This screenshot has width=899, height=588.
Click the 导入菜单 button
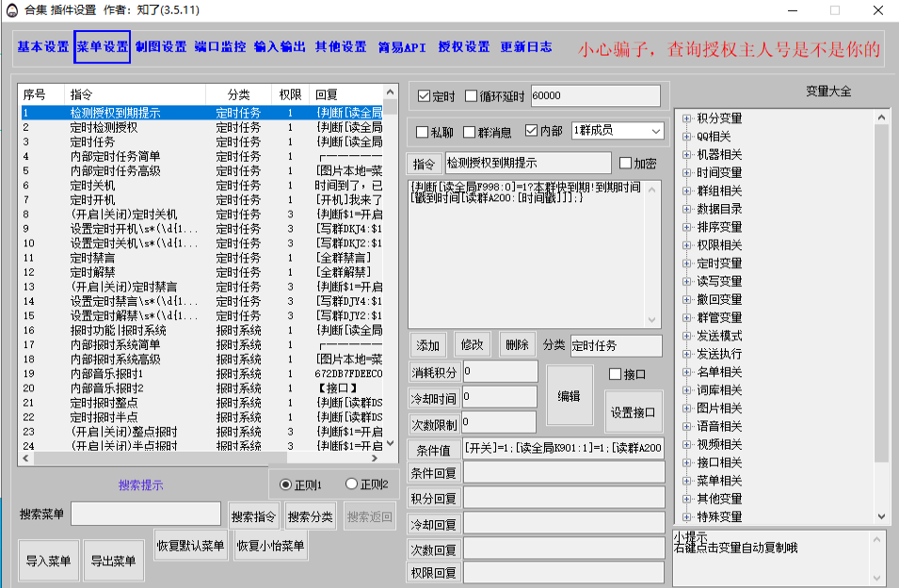point(48,562)
